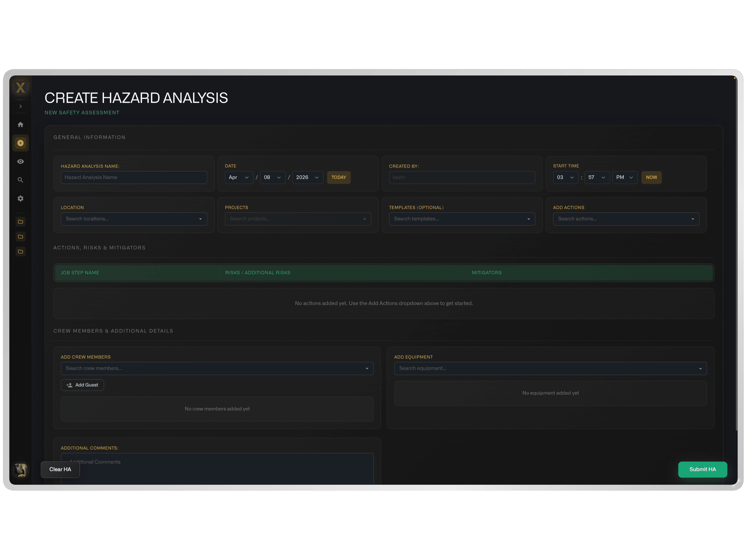Screen dimensions: 747x560
Task: Open the hour dropdown showing 03
Action: click(566, 178)
